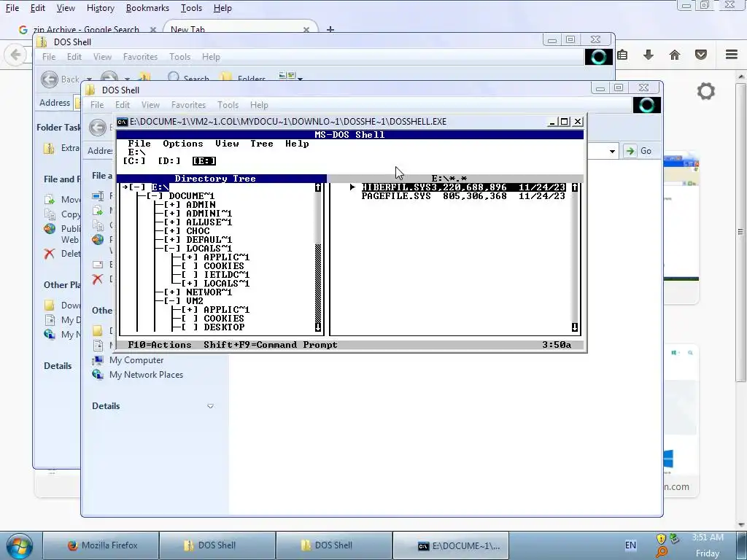Open Tools menu in front DOS Shell window

[x=228, y=105]
